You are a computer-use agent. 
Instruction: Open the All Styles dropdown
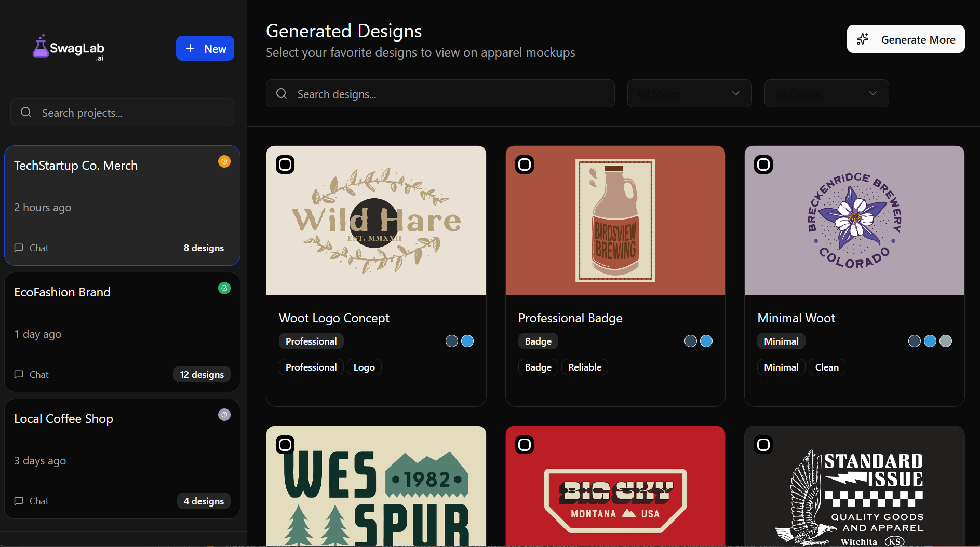pos(689,93)
